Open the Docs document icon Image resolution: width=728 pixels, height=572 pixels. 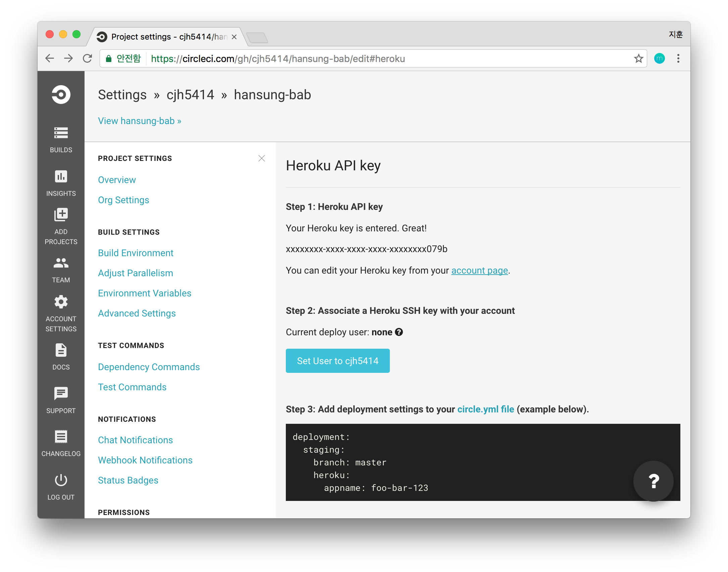[61, 350]
